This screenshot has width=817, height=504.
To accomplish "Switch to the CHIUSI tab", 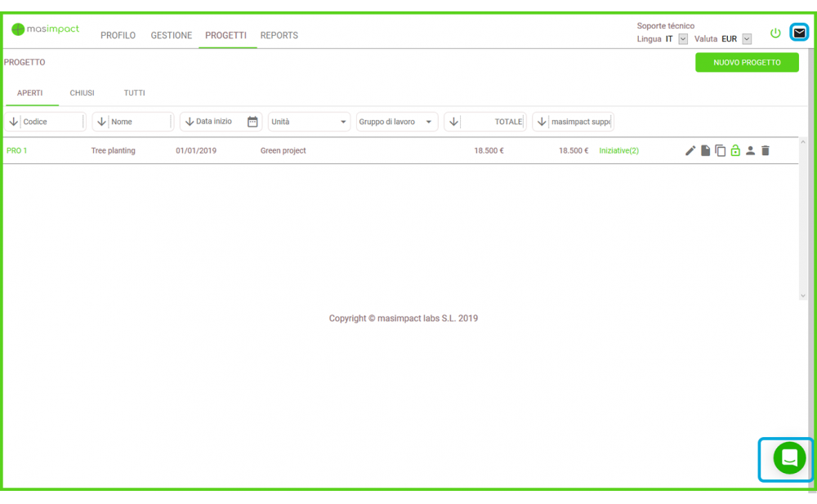I will 82,93.
